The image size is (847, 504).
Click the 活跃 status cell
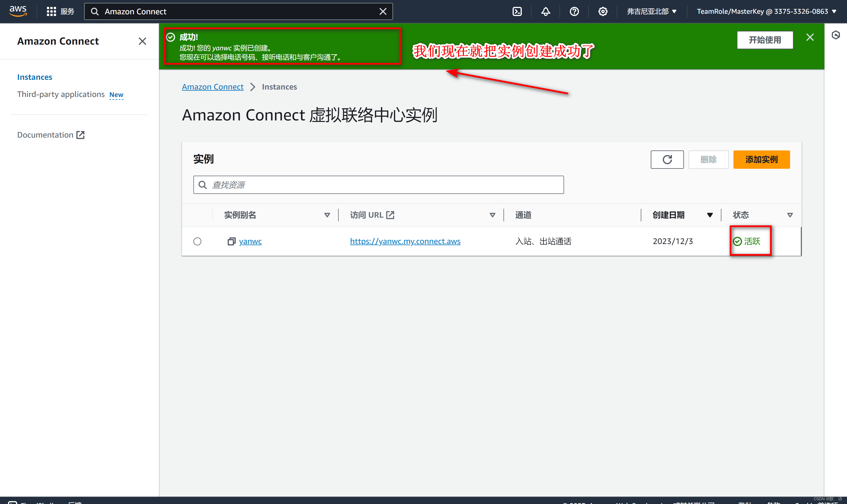point(747,241)
